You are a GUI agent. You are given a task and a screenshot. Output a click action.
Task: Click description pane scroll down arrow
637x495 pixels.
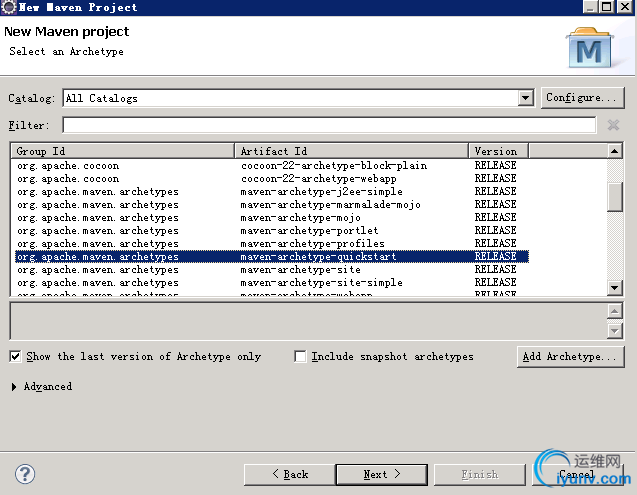click(x=615, y=330)
